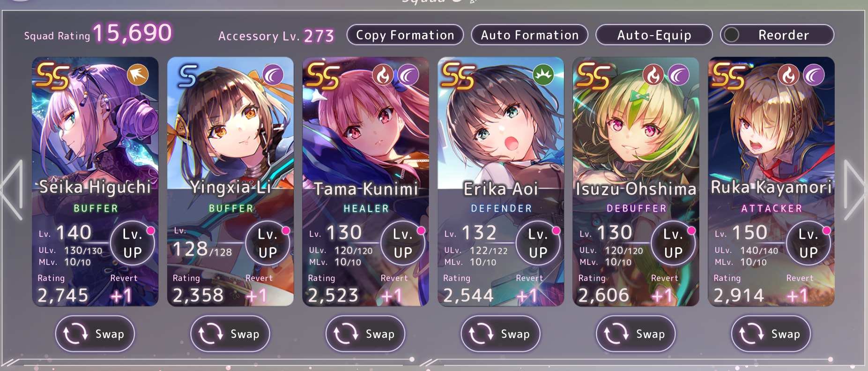Click the moon icon on Isuzu Ohshima
Image resolution: width=868 pixels, height=371 pixels.
tap(679, 75)
